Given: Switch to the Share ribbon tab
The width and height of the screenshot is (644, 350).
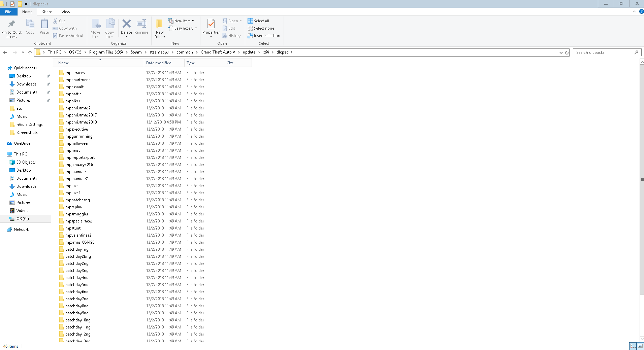Looking at the screenshot, I should 47,12.
